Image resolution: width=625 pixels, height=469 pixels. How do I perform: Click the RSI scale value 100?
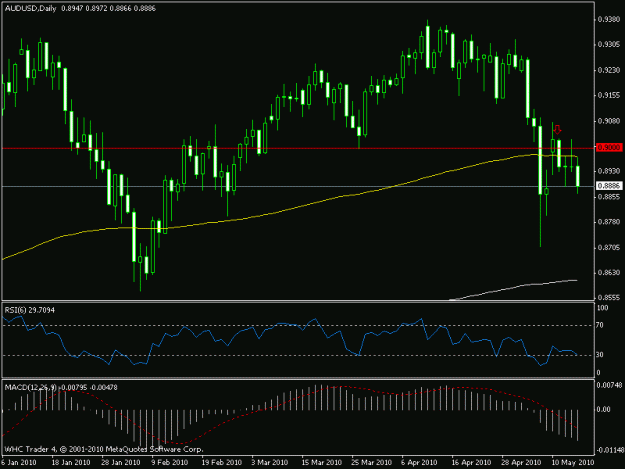(x=602, y=308)
